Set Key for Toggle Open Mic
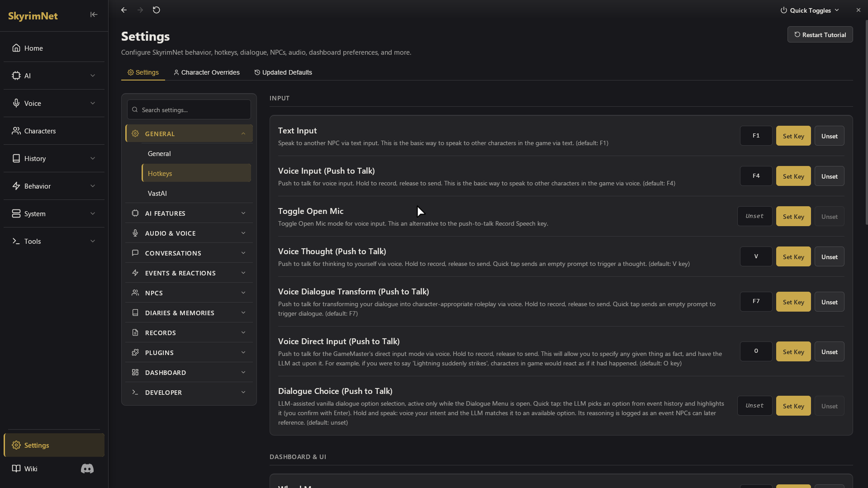Viewport: 868px width, 488px height. point(793,216)
